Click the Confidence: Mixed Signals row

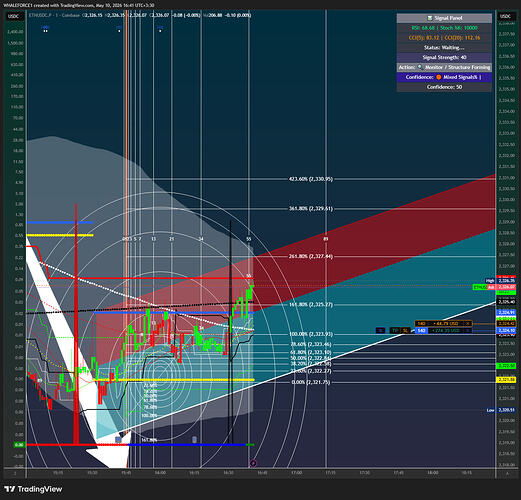pos(444,77)
